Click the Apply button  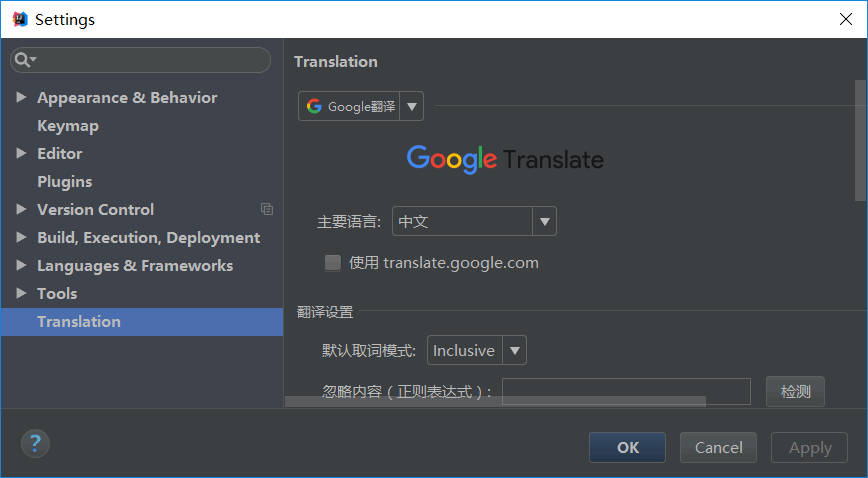point(809,447)
